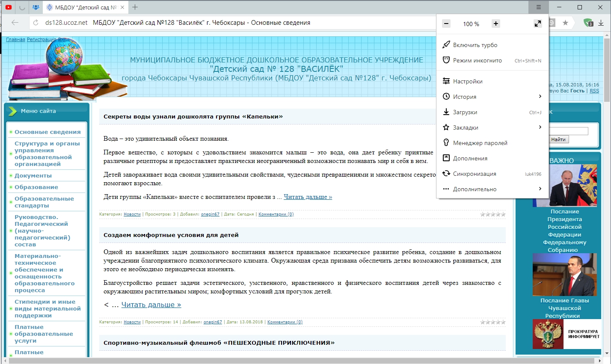Screen dimensions: 611x364
Task: Close the browser hamburger menu button
Action: (539, 7)
